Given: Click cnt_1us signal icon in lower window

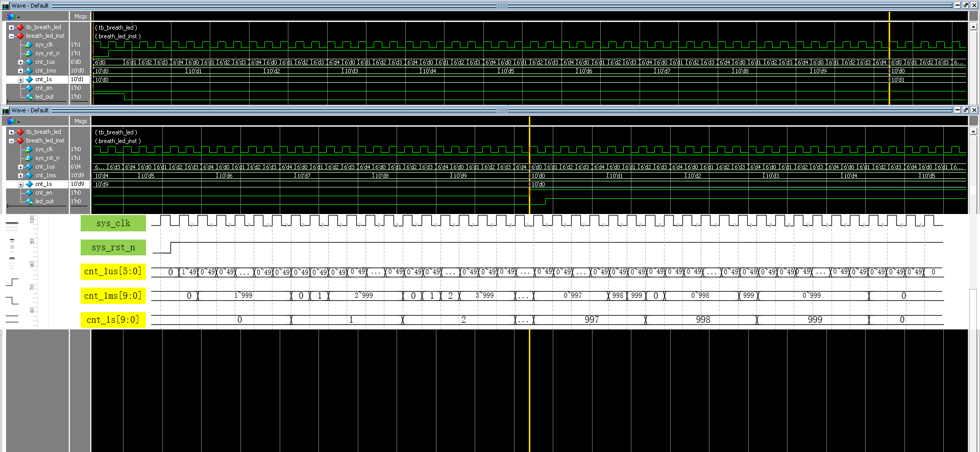Looking at the screenshot, I should pyautogui.click(x=29, y=166).
